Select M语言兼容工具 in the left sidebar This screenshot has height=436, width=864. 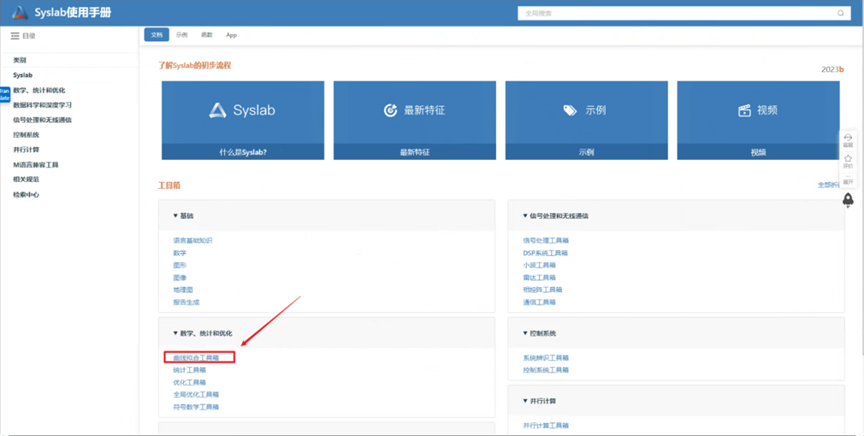pyautogui.click(x=36, y=165)
